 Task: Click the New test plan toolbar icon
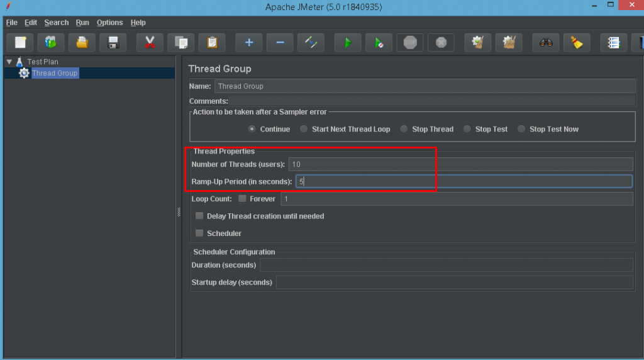tap(21, 42)
